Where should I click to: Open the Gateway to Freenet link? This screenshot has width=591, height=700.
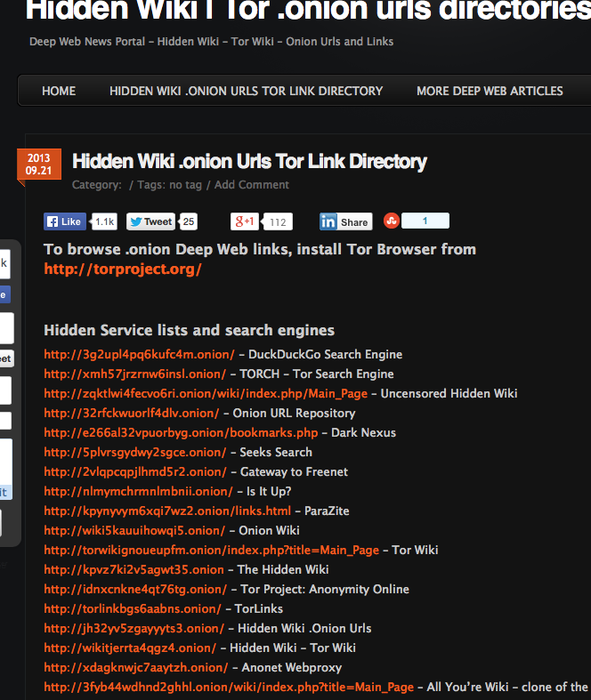click(135, 472)
